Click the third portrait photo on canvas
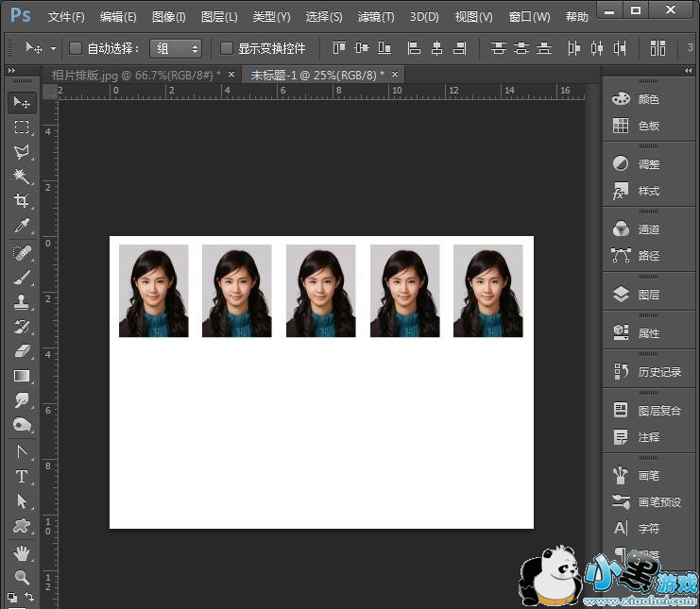This screenshot has height=609, width=700. click(320, 291)
